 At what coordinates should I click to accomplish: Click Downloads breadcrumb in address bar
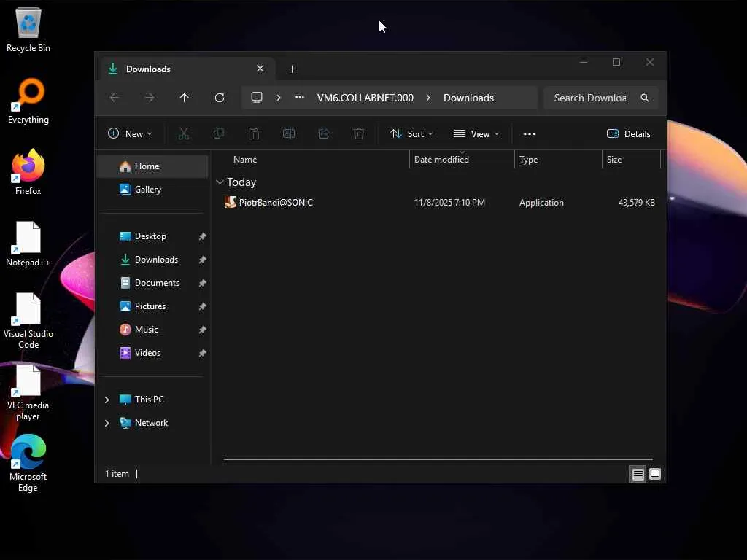[469, 98]
